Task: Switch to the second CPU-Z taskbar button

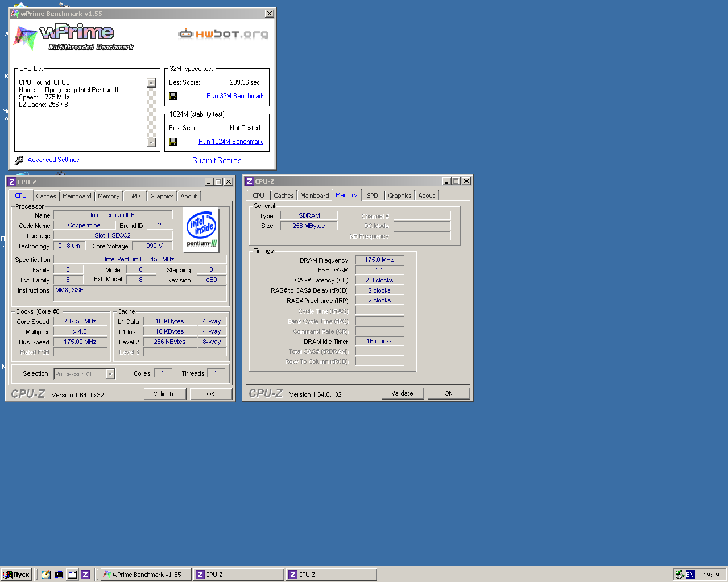Action: pyautogui.click(x=331, y=575)
